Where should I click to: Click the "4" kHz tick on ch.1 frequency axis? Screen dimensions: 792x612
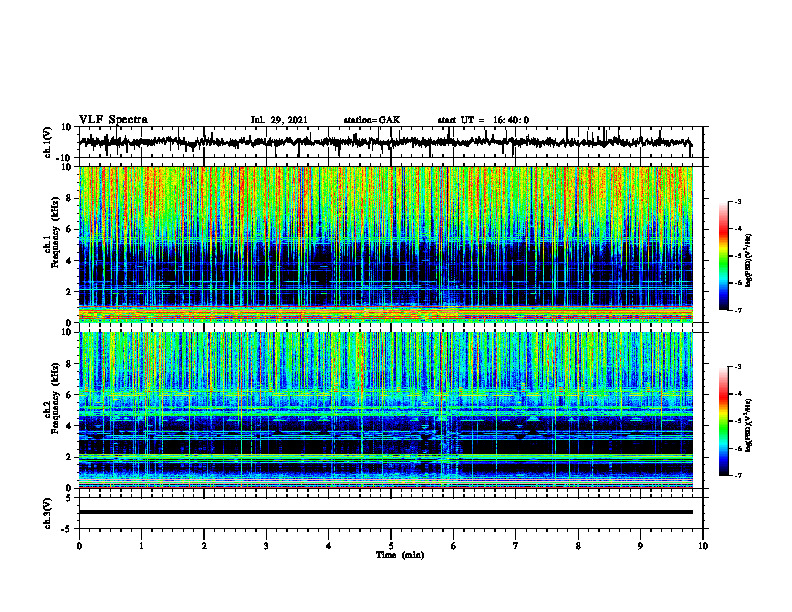[69, 261]
